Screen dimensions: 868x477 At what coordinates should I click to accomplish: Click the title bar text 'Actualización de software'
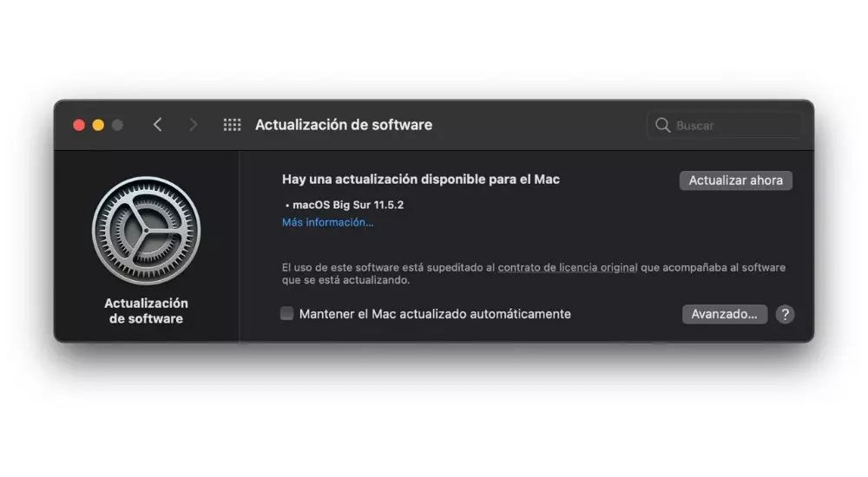(344, 125)
